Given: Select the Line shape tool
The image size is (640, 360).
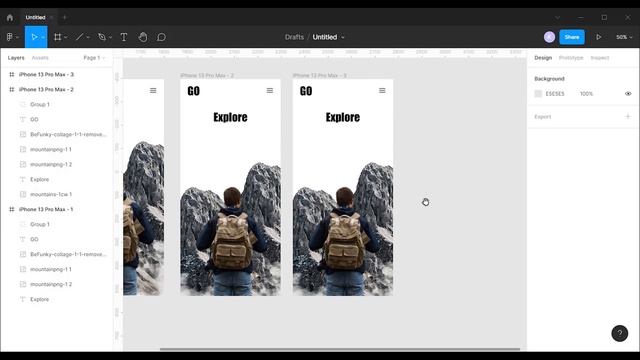Looking at the screenshot, I should coord(80,37).
